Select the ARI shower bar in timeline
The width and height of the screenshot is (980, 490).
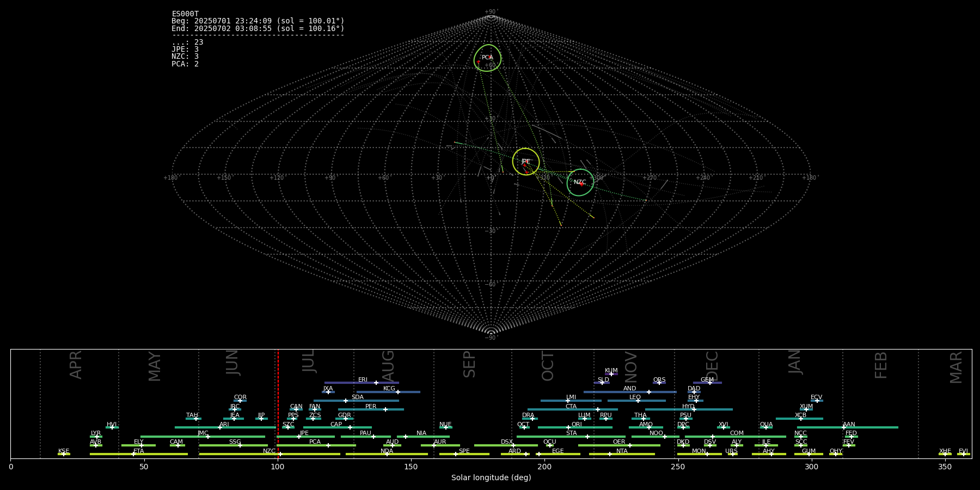225,427
